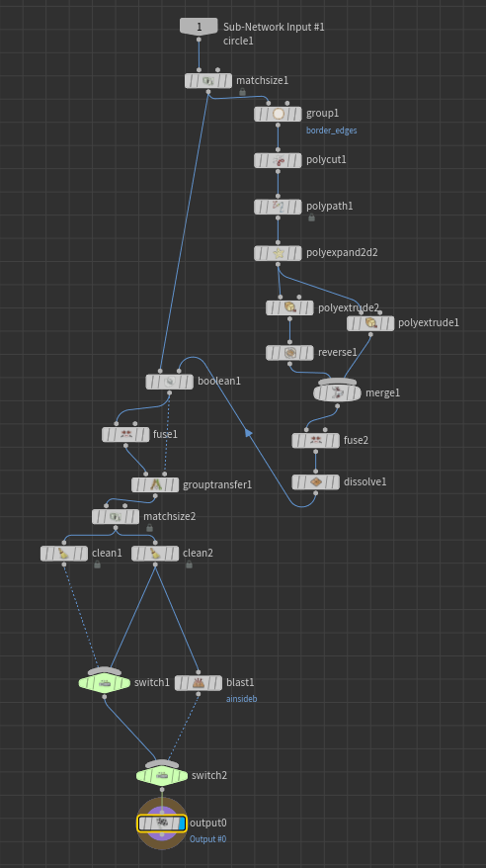Image resolution: width=486 pixels, height=868 pixels.
Task: Click the output connector below polyexpand2d2
Action: coord(279,265)
